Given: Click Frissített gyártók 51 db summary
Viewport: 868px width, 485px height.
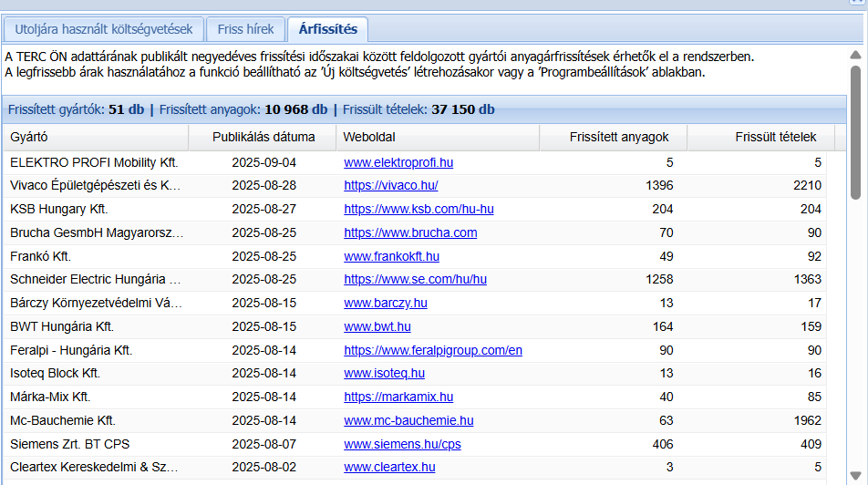Looking at the screenshot, I should [76, 109].
